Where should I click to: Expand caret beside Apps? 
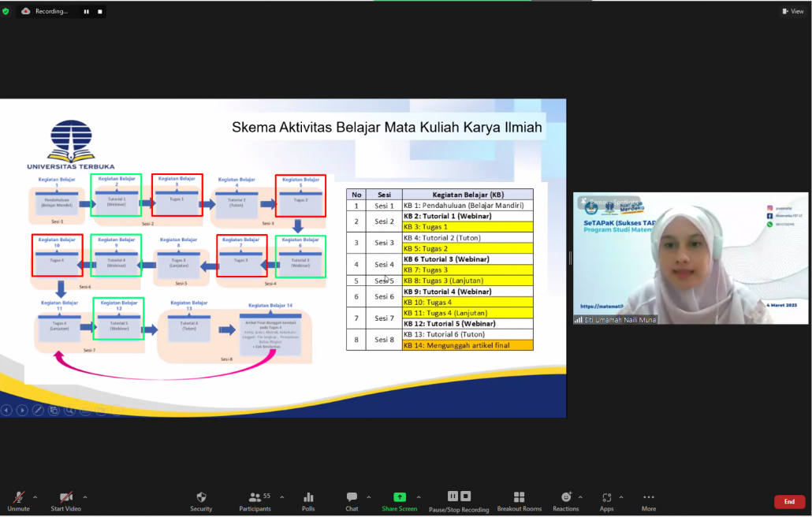(621, 497)
